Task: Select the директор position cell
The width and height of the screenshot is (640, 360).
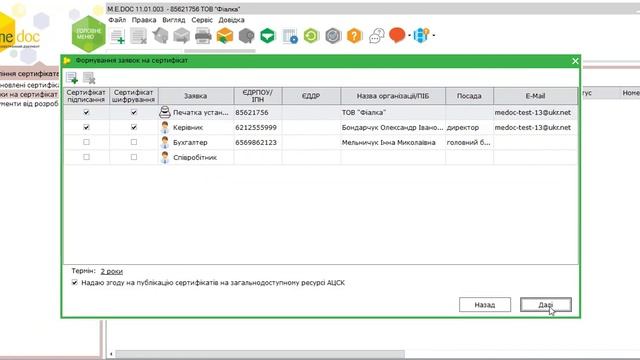Action: [x=469, y=127]
